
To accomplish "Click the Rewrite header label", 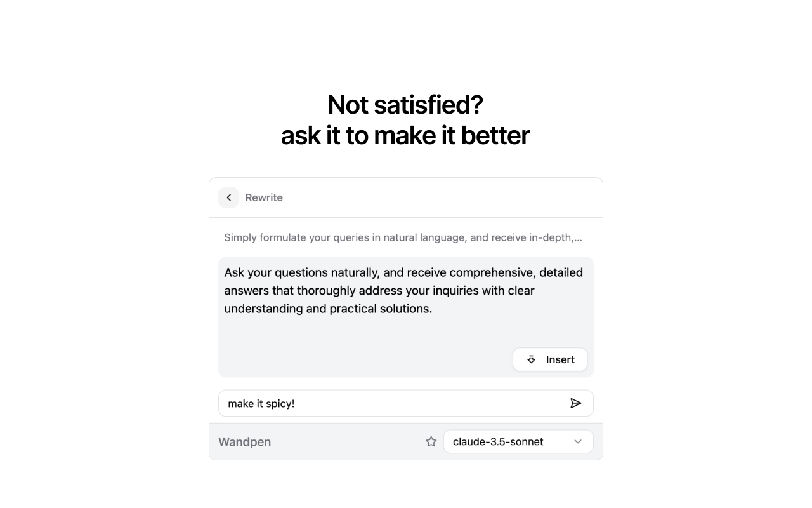I will coord(264,197).
